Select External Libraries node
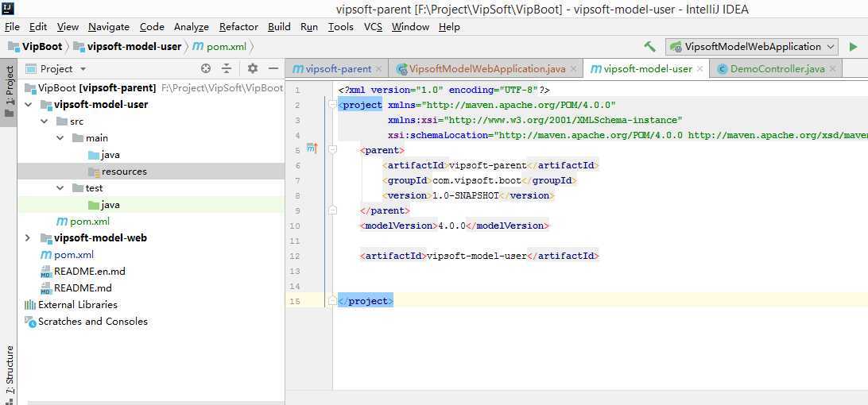868x405 pixels. 71,305
